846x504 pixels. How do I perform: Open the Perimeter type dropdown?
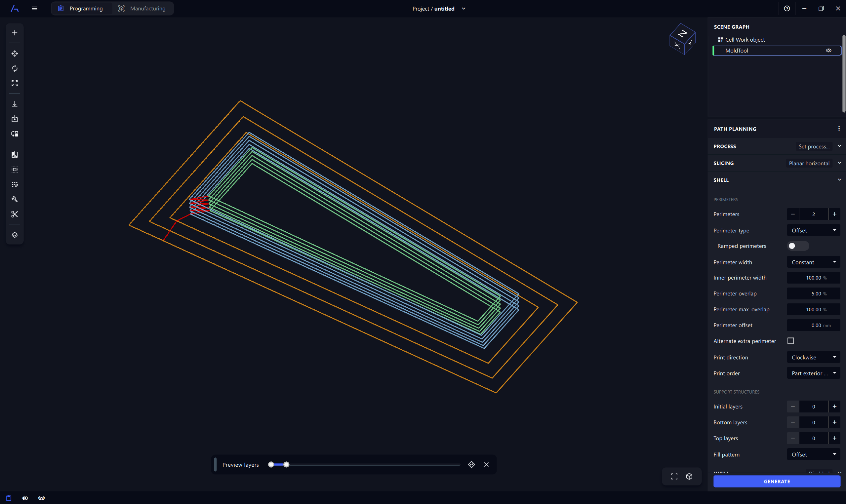pos(813,230)
